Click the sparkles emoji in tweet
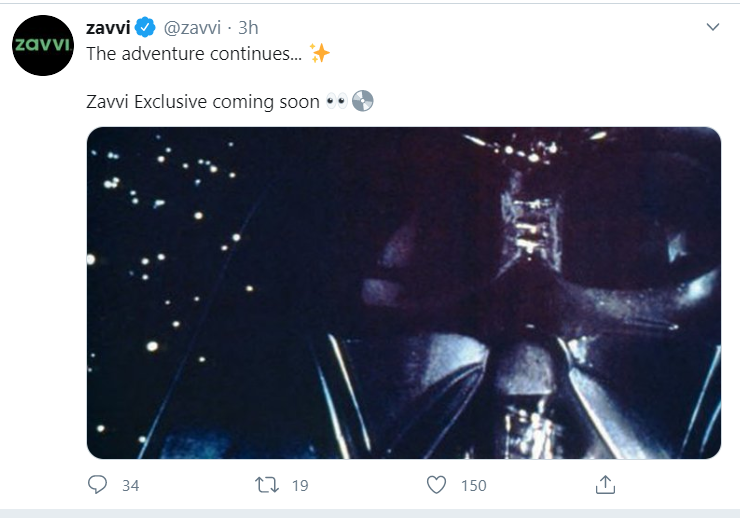740x518 pixels. click(319, 54)
